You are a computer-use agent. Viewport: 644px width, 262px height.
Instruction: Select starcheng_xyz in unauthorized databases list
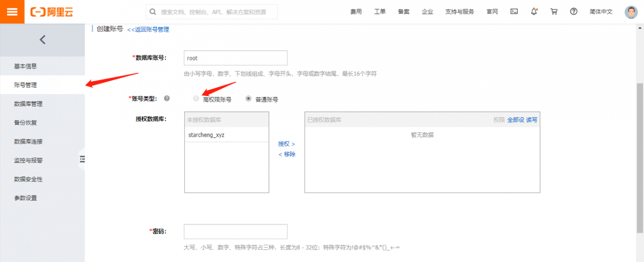pos(206,135)
